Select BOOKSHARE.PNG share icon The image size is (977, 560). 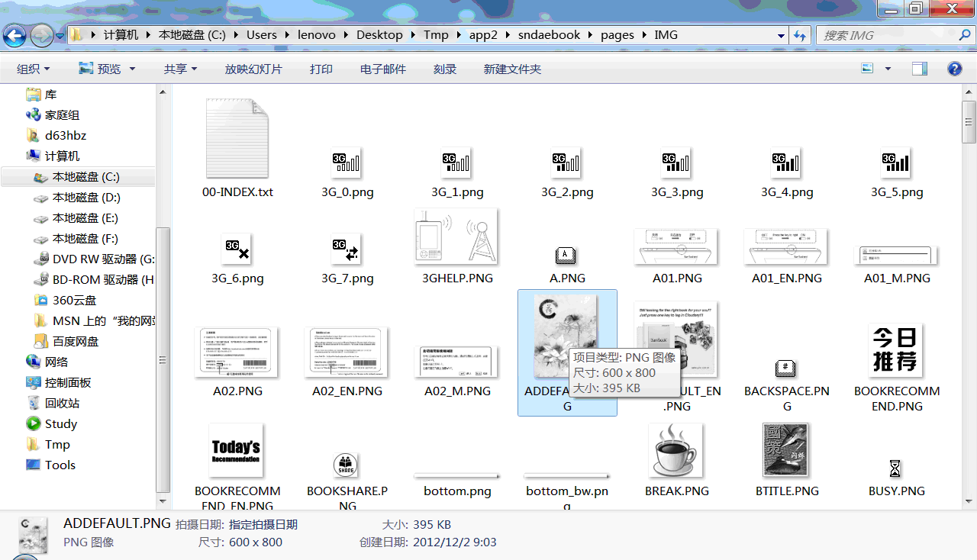point(347,465)
